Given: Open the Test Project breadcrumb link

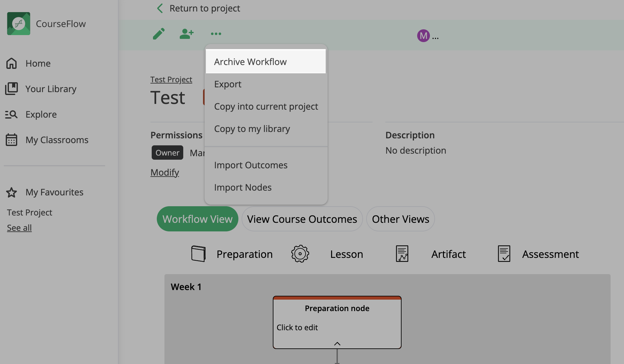Looking at the screenshot, I should pos(171,79).
